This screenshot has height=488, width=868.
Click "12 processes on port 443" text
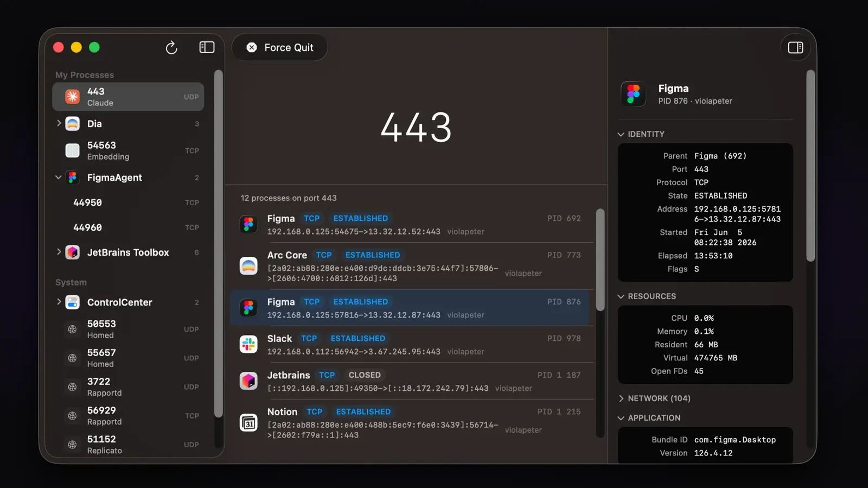point(289,198)
